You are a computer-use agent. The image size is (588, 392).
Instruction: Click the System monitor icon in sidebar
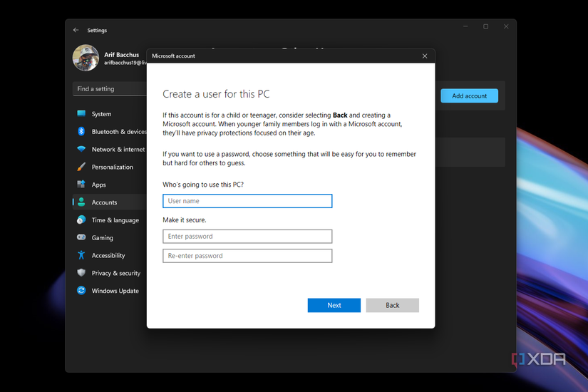(81, 114)
